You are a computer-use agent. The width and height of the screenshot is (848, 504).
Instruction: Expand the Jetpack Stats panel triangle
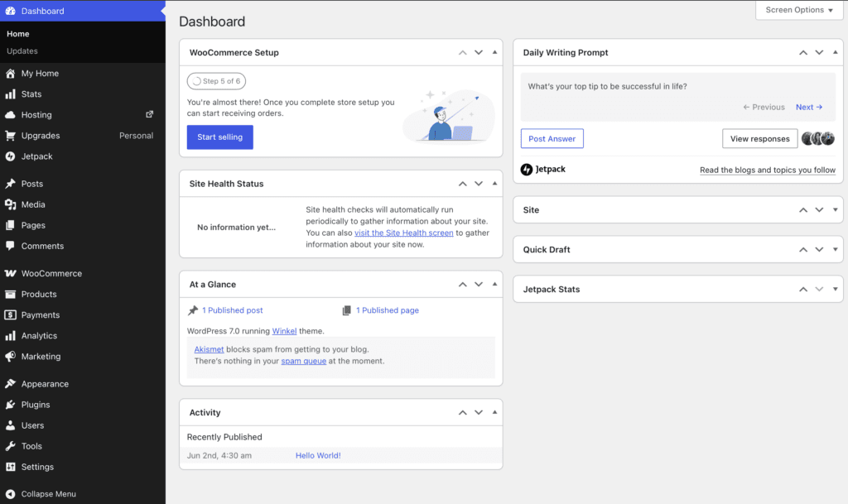pyautogui.click(x=835, y=289)
